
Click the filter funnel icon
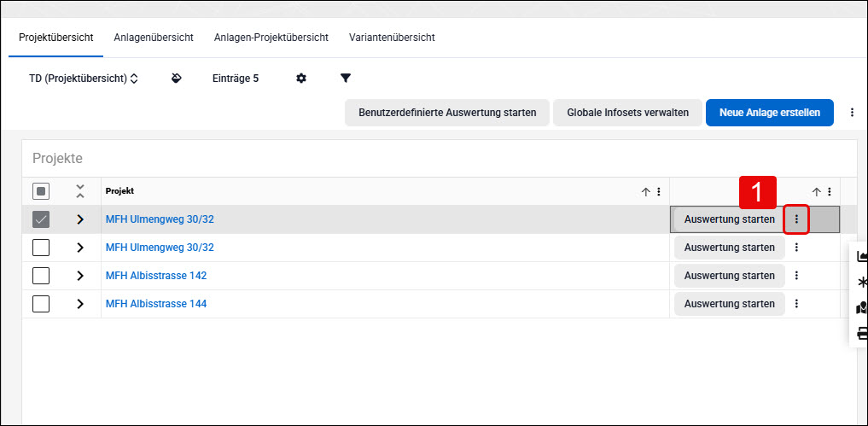[346, 78]
